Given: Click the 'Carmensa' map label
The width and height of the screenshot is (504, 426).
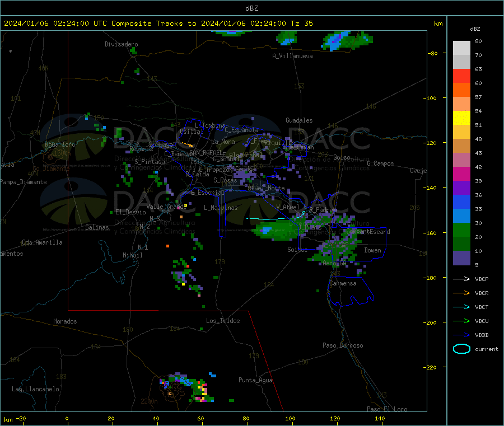Looking at the screenshot, I should pos(343,283).
